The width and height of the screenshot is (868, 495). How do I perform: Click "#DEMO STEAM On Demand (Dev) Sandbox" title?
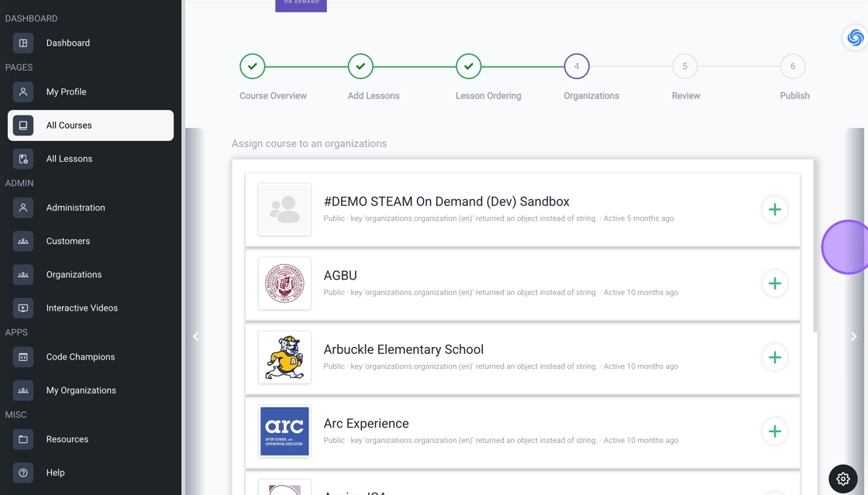pos(446,201)
